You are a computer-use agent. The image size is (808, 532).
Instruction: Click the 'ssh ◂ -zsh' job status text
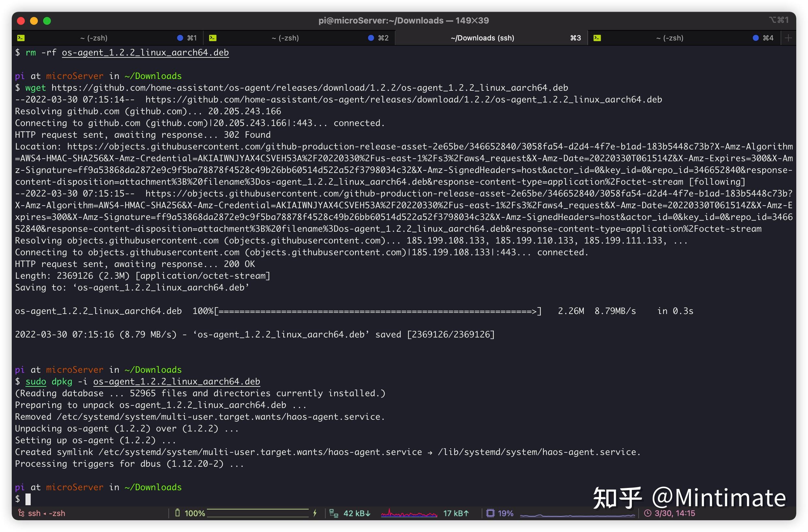click(47, 513)
